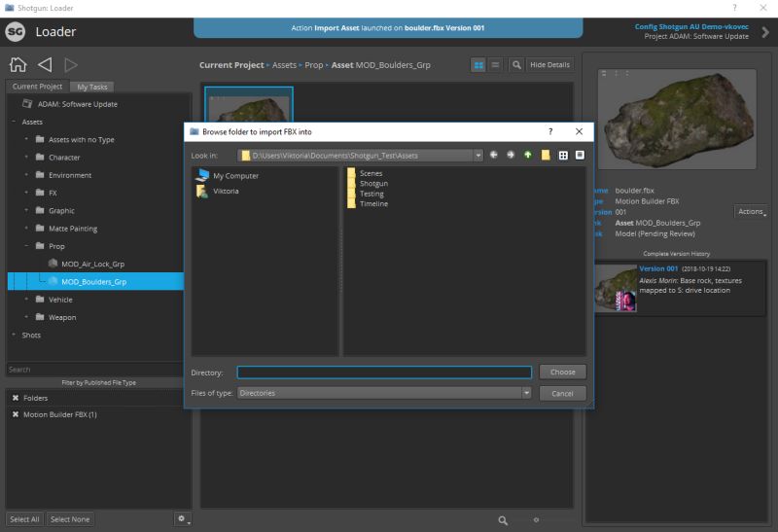Viewport: 778px width, 532px height.
Task: Switch dialog to detail view
Action: (x=580, y=156)
